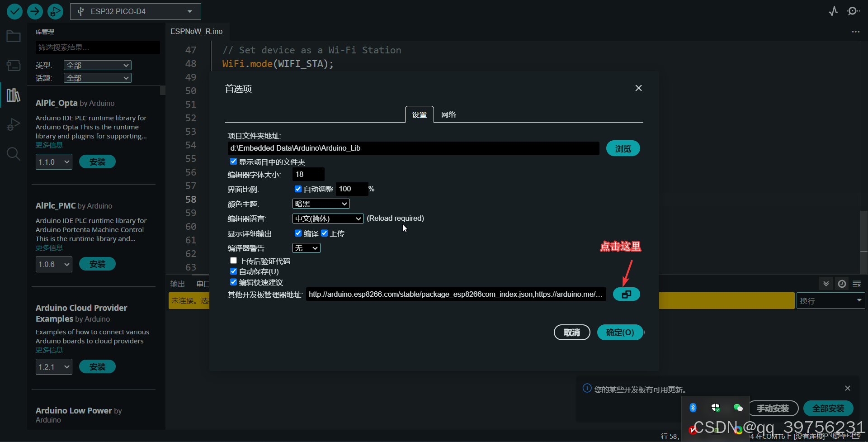Dismiss the board update notification
Image resolution: width=868 pixels, height=442 pixels.
click(x=848, y=388)
